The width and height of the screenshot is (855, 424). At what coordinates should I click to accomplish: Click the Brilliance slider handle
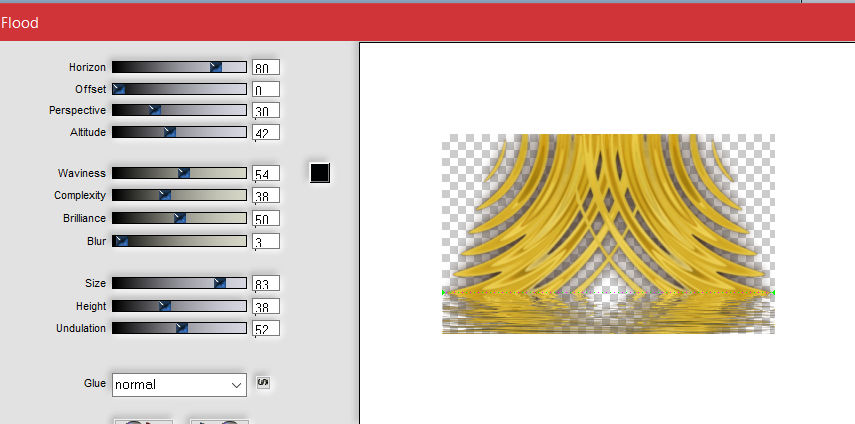click(x=179, y=218)
